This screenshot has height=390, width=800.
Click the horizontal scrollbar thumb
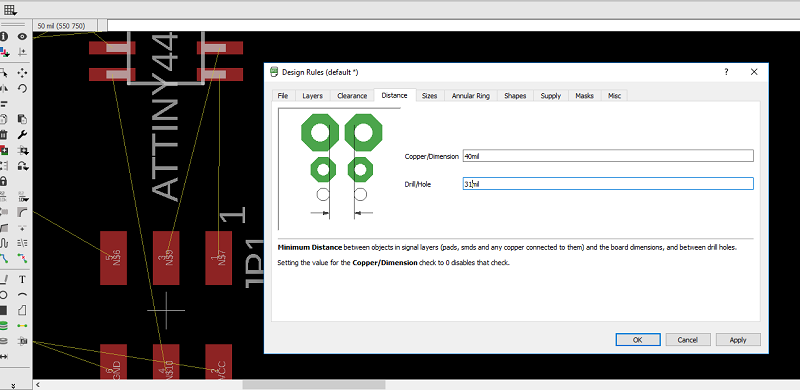[314, 385]
